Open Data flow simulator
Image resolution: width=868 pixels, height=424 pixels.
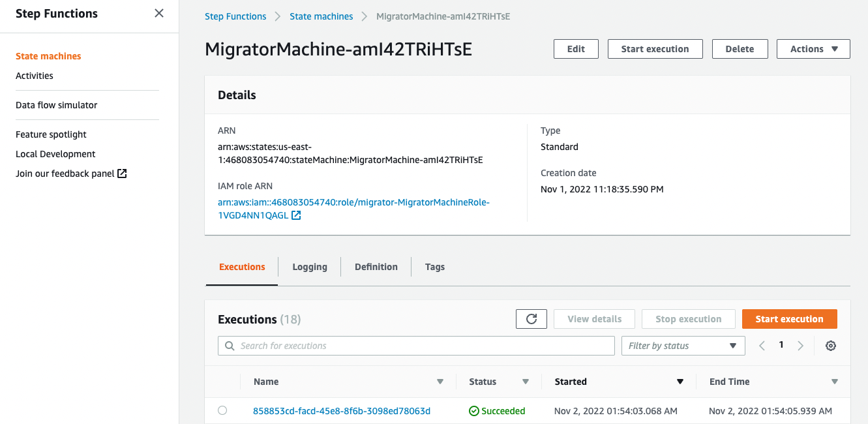(57, 105)
